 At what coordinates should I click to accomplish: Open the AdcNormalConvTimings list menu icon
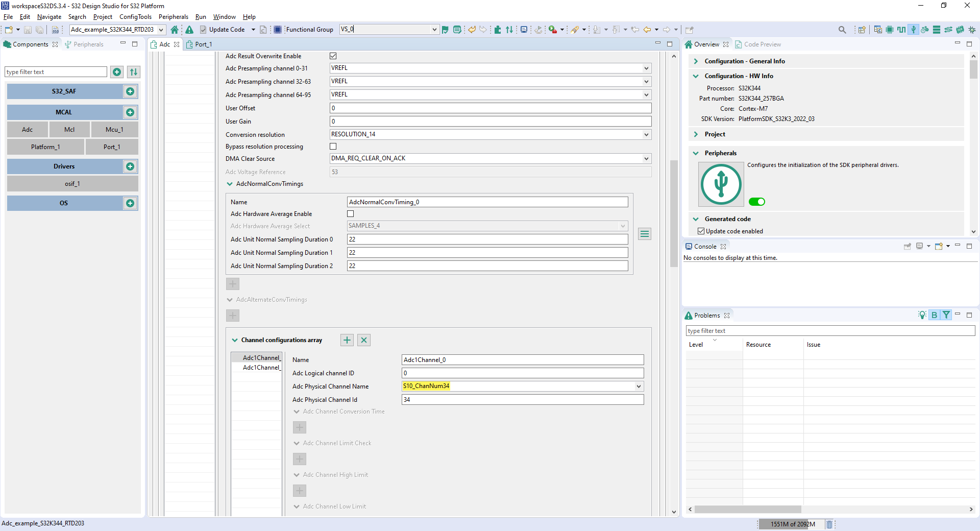645,234
